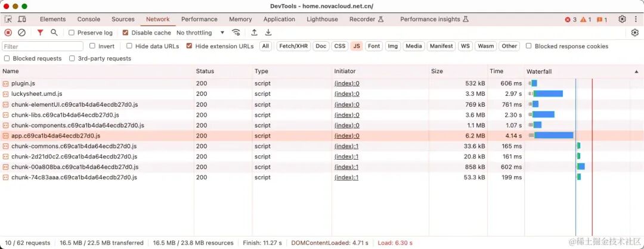The height and width of the screenshot is (249, 644).
Task: Check Hide data URLs
Action: click(129, 46)
